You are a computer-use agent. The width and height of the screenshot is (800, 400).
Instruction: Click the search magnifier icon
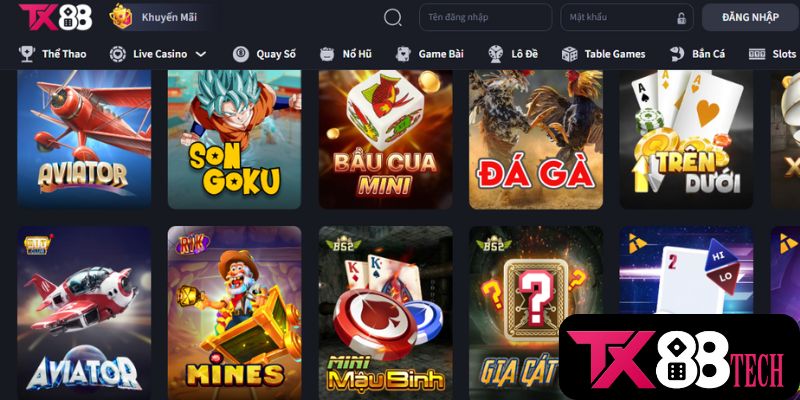(x=393, y=17)
